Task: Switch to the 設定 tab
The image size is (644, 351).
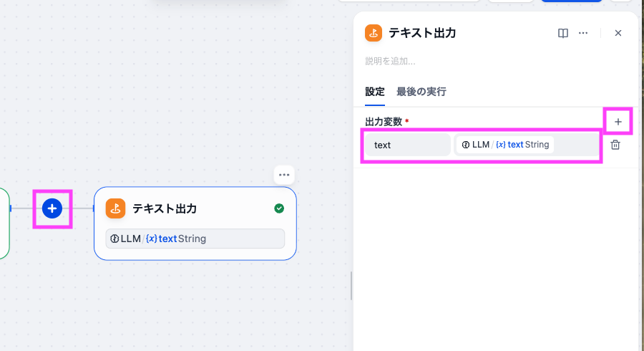Action: 375,92
